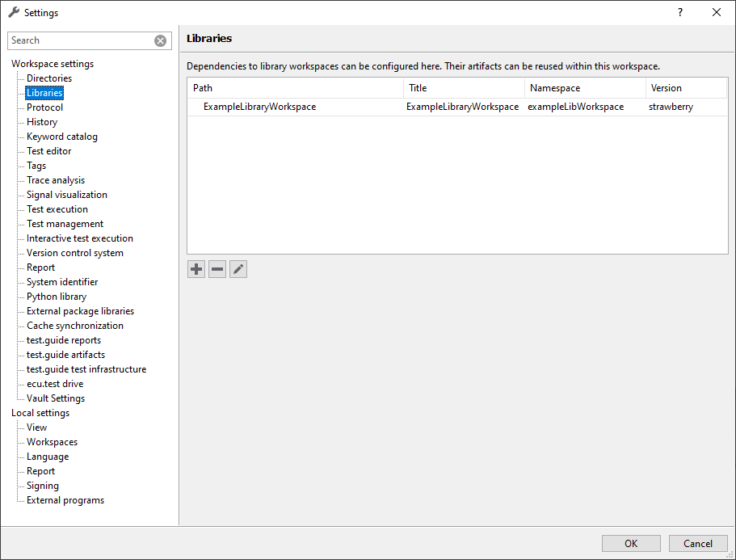Add a new library with the plus icon
The width and height of the screenshot is (736, 560).
196,269
